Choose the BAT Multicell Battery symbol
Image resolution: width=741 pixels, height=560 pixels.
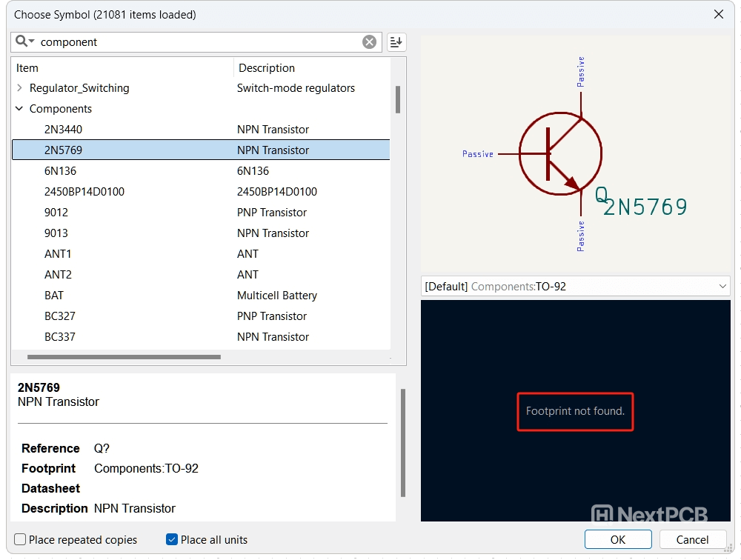(x=54, y=296)
